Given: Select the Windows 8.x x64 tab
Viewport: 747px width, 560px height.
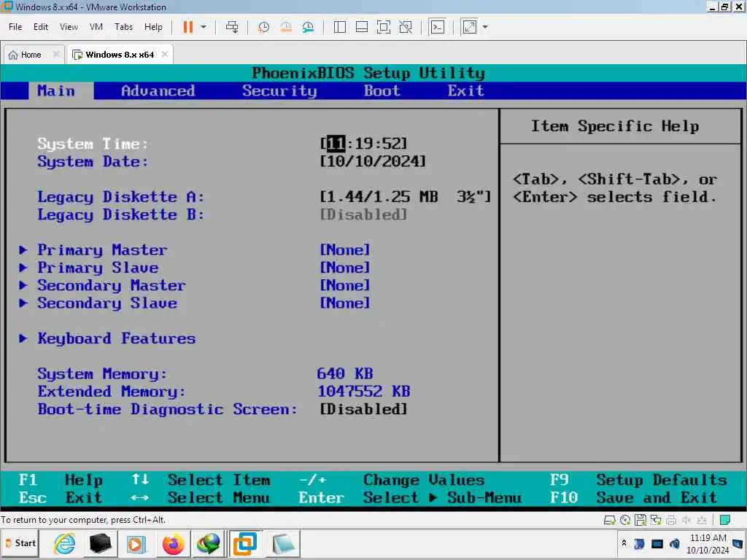Looking at the screenshot, I should point(120,55).
